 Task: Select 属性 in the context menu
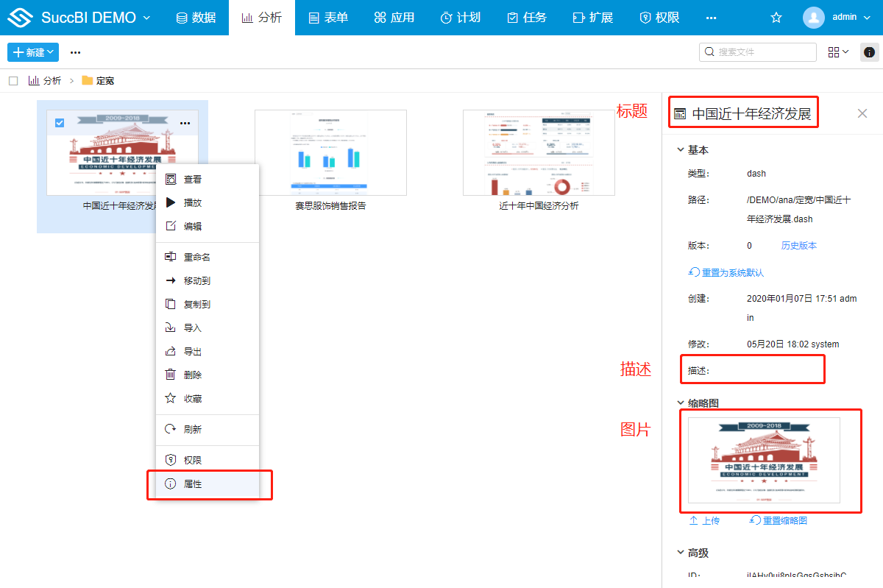193,484
